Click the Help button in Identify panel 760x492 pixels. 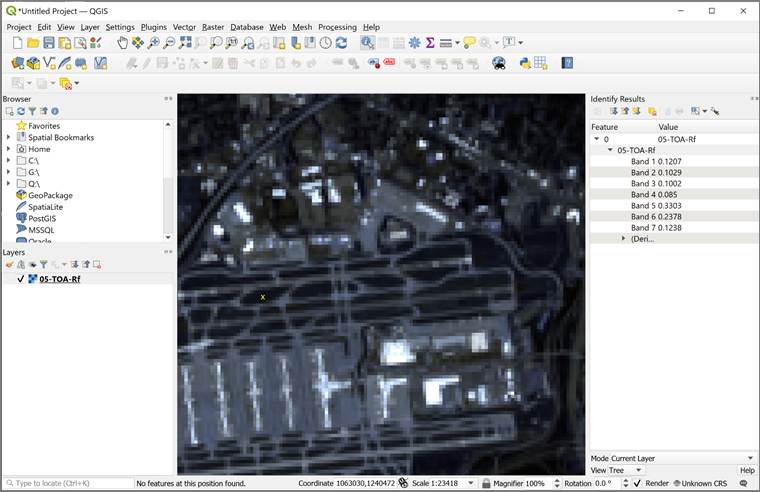point(746,470)
